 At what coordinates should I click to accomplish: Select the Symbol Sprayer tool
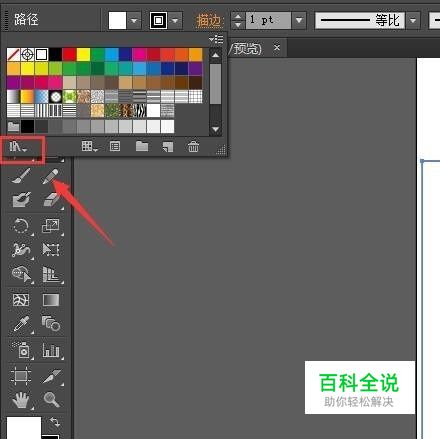(22, 350)
